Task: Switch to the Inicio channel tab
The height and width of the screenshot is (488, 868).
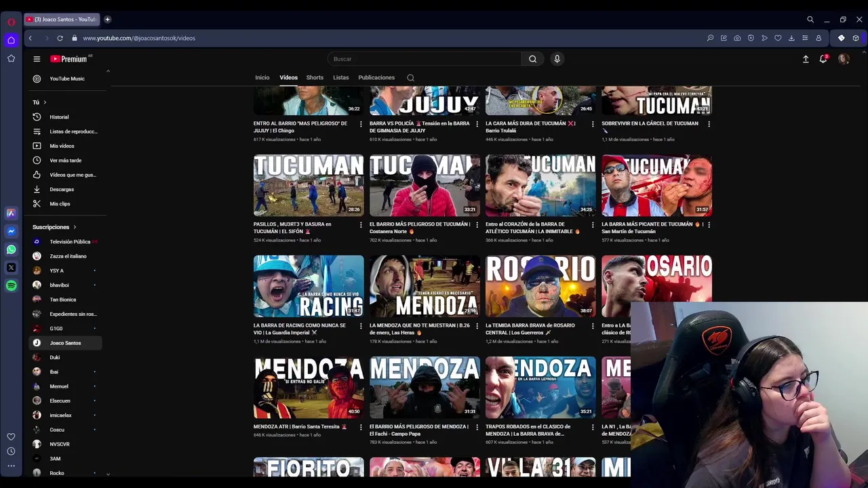Action: click(x=262, y=77)
